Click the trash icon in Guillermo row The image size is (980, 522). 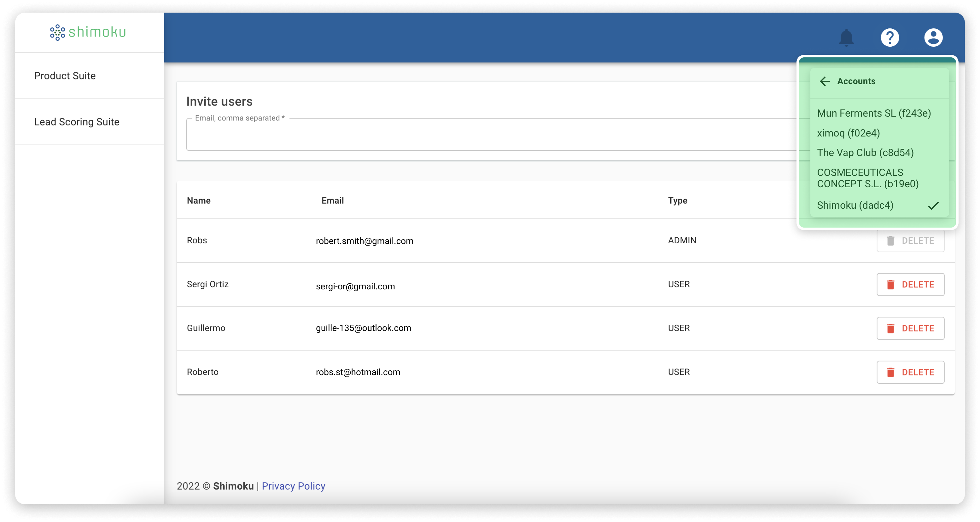tap(890, 328)
